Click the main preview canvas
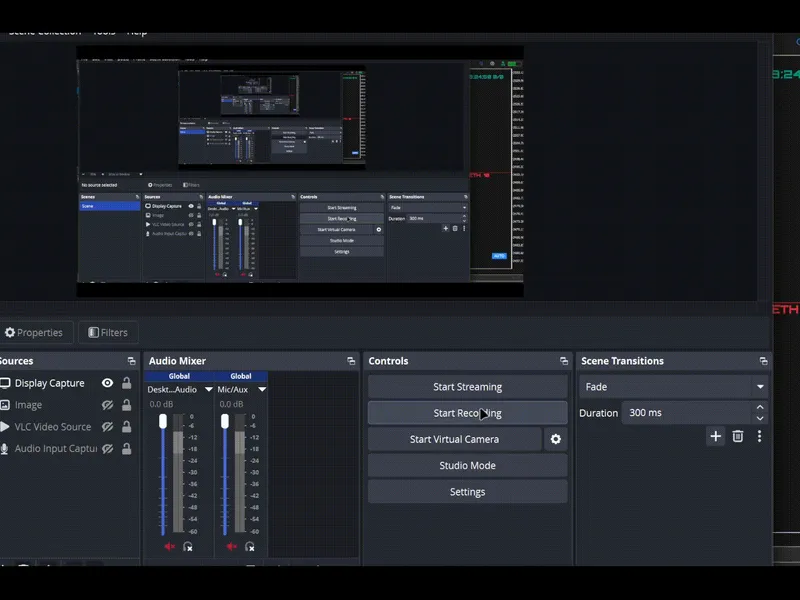Screen dimensions: 800x600 [x=300, y=171]
